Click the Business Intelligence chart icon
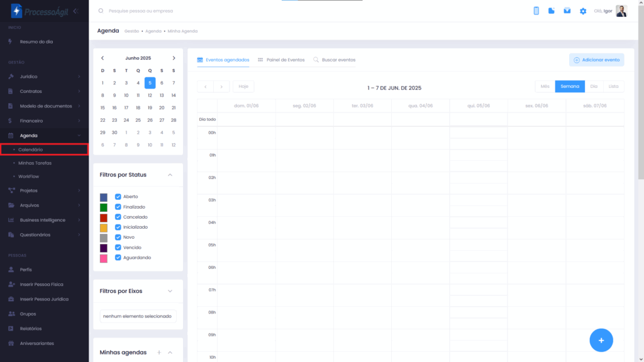Viewport: 644px width, 362px height. [x=11, y=220]
